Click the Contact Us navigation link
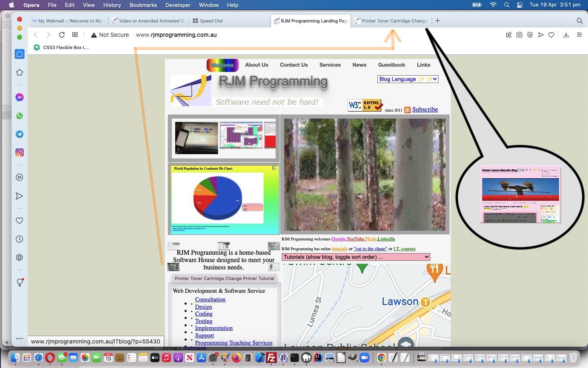588x368 pixels. 294,65
